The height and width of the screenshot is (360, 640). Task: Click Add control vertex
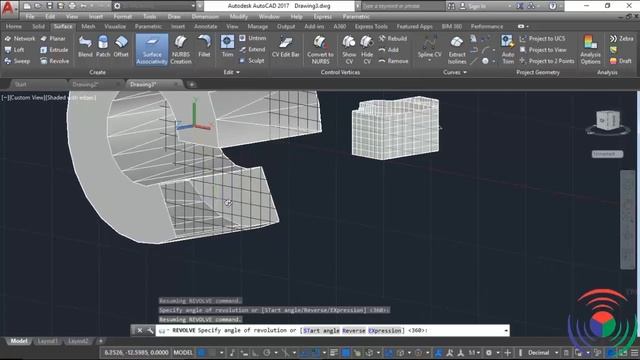tap(389, 50)
